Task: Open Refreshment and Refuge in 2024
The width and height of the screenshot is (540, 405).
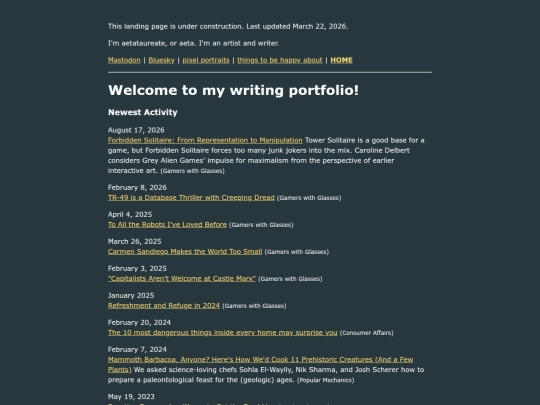Action: pyautogui.click(x=164, y=306)
